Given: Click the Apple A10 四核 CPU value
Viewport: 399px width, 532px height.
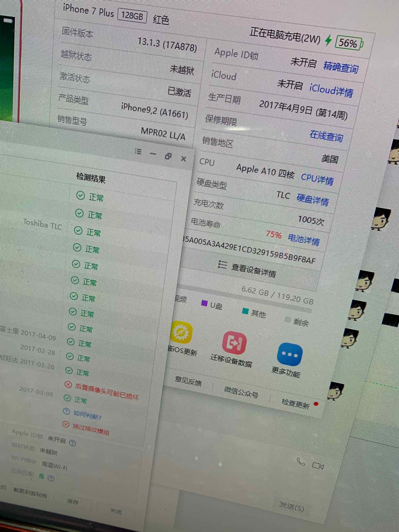Looking at the screenshot, I should (265, 171).
